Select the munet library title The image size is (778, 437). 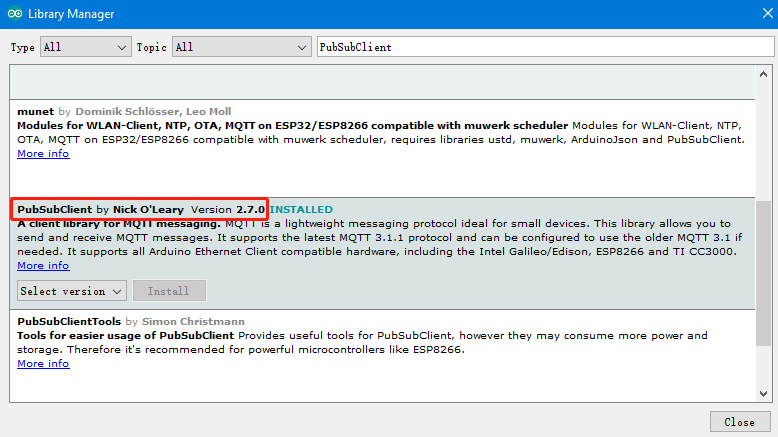[35, 112]
